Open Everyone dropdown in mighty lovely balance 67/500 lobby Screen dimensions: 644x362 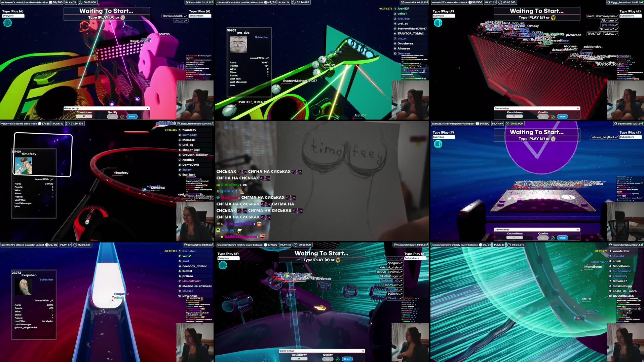(228, 258)
